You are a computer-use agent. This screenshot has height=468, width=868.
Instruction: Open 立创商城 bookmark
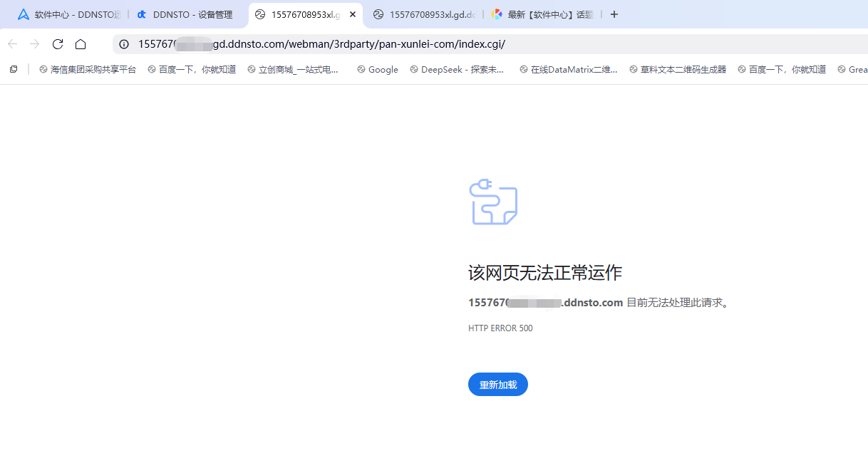[x=293, y=69]
